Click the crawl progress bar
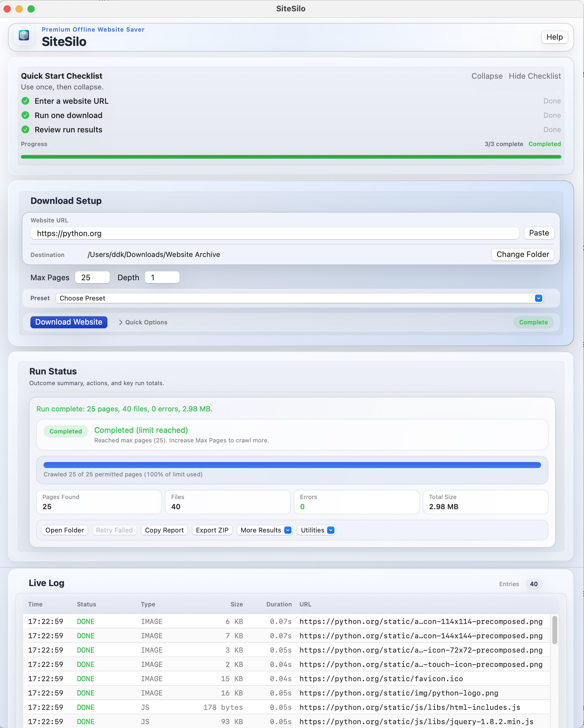This screenshot has width=584, height=728. tap(292, 465)
